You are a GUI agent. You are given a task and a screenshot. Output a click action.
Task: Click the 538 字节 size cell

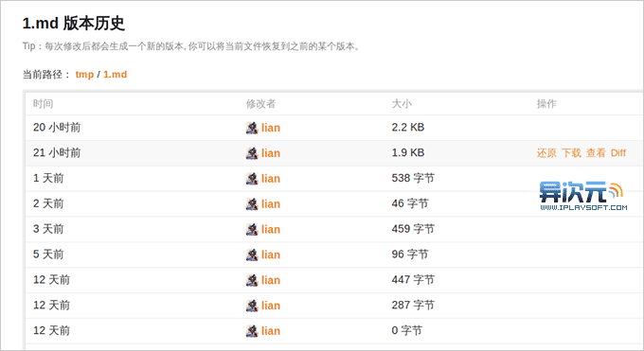coord(413,178)
